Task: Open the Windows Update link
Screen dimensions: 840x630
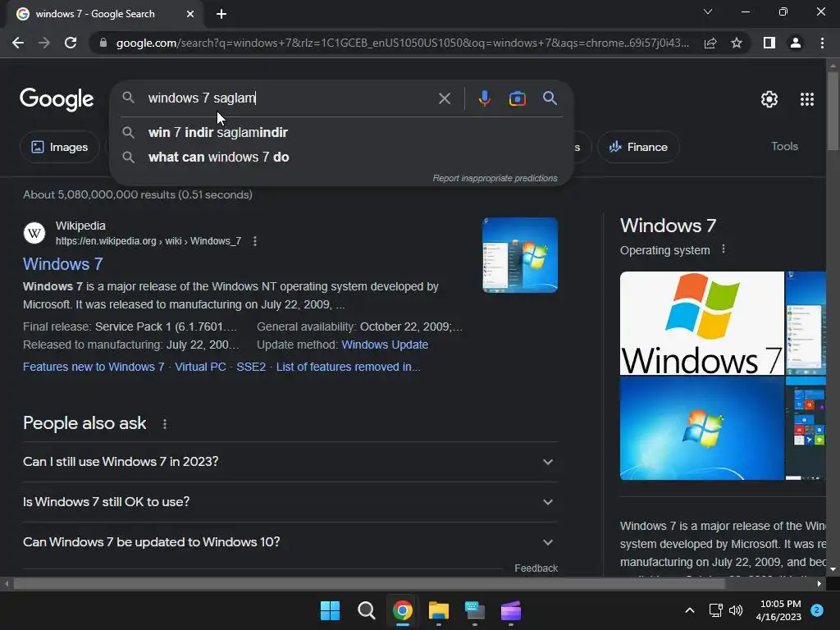Action: 385,345
